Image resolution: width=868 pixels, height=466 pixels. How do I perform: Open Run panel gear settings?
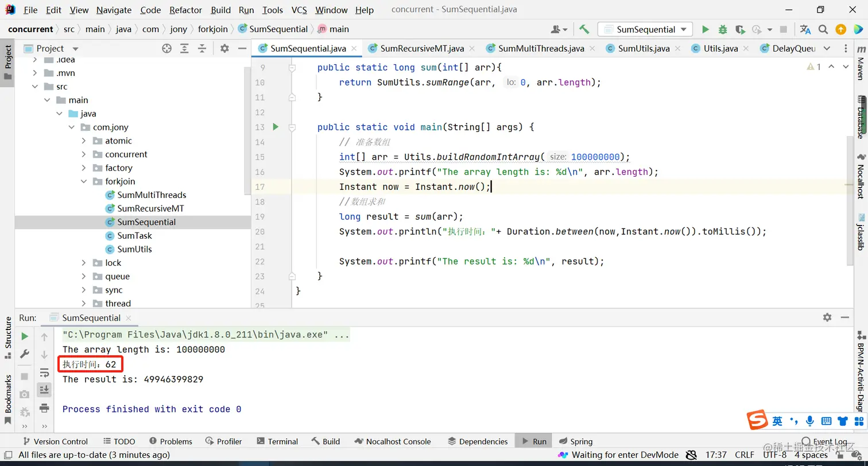[x=827, y=317]
